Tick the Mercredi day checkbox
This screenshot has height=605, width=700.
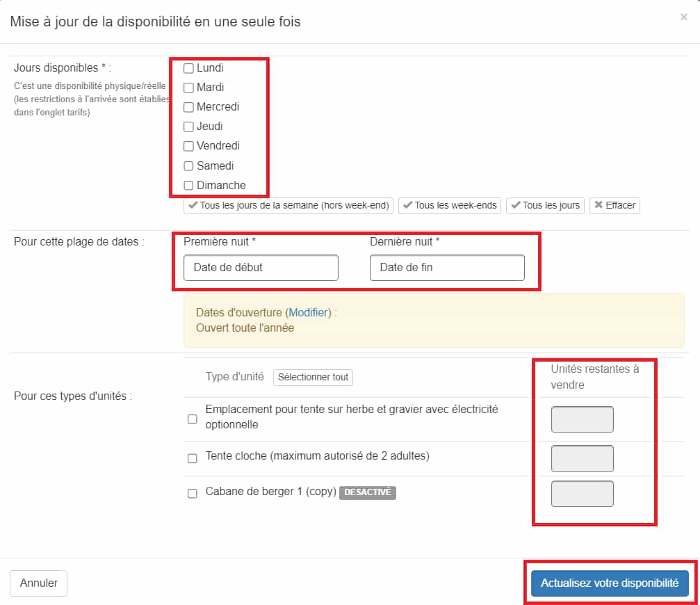[x=188, y=107]
